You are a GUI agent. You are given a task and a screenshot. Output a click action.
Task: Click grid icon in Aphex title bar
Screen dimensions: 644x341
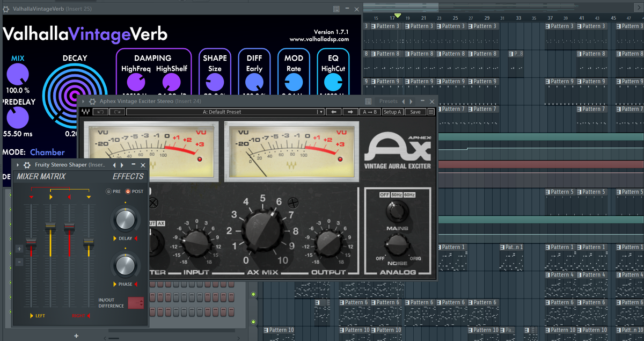pos(369,101)
